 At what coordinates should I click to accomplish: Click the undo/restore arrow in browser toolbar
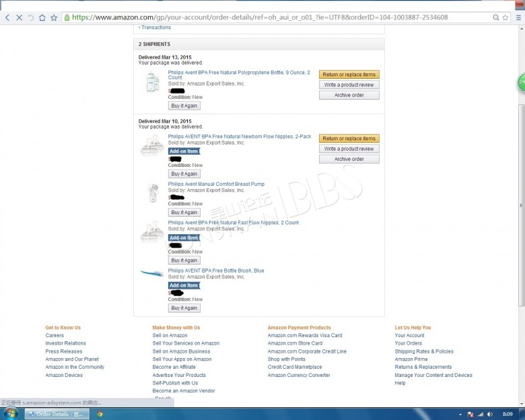click(x=31, y=17)
